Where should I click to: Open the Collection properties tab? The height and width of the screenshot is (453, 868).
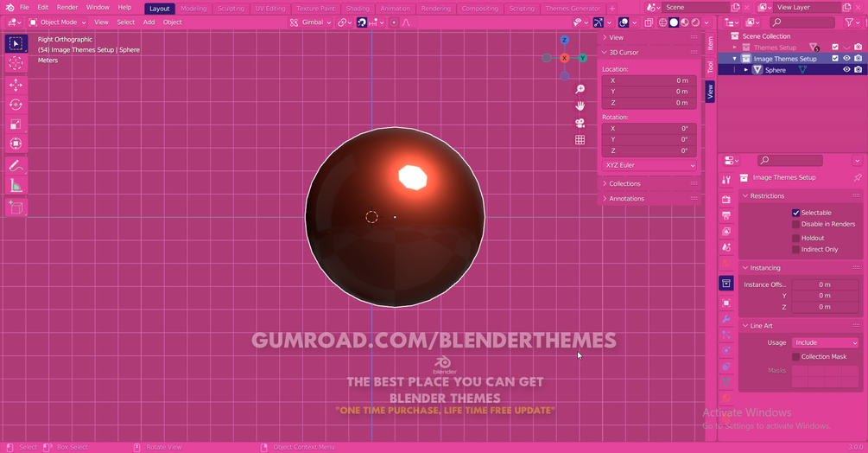click(x=726, y=284)
